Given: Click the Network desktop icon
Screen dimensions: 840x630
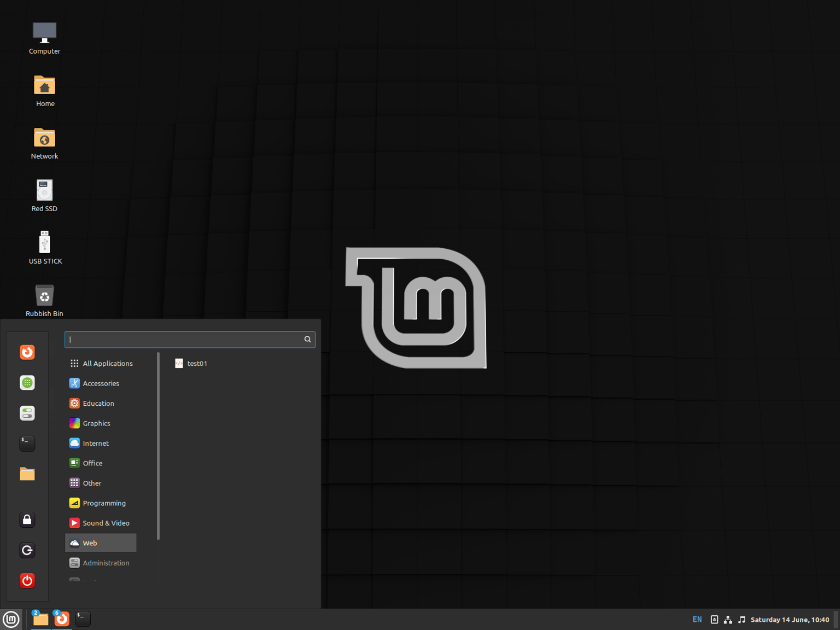Looking at the screenshot, I should pyautogui.click(x=44, y=143).
